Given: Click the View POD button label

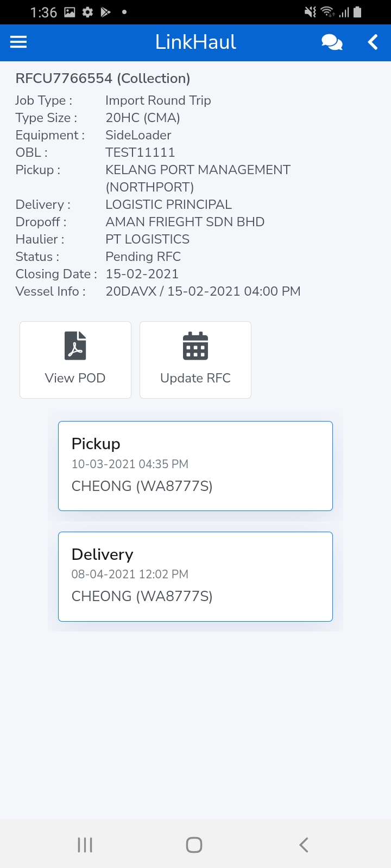Looking at the screenshot, I should point(75,378).
